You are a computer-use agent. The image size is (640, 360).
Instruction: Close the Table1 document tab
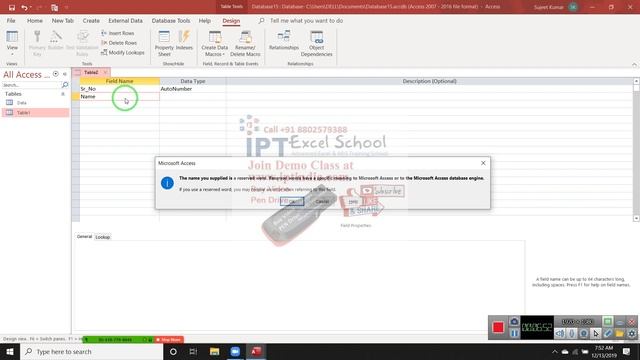[x=105, y=72]
